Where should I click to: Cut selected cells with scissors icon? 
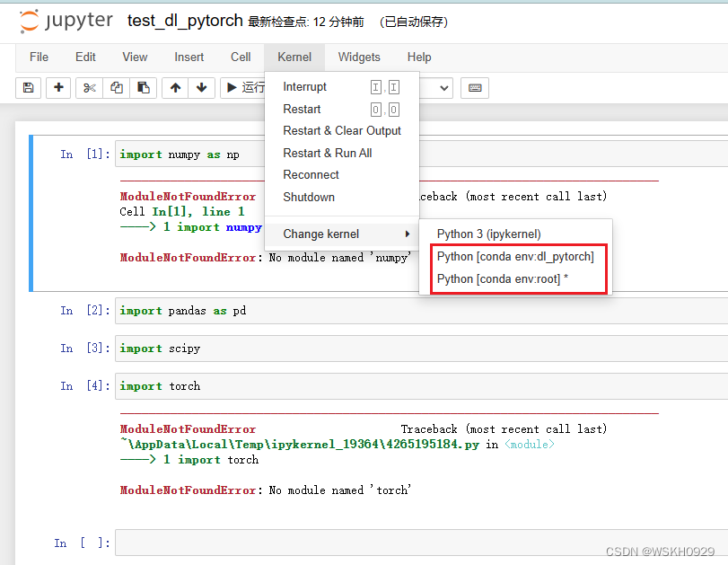pos(89,87)
